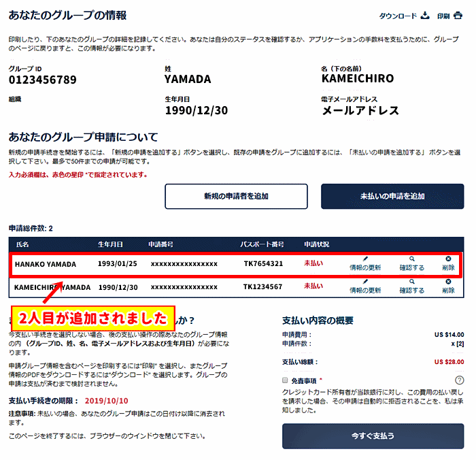Click 新規の申請者を追加 button
Image resolution: width=476 pixels, height=460 pixels.
point(236,196)
